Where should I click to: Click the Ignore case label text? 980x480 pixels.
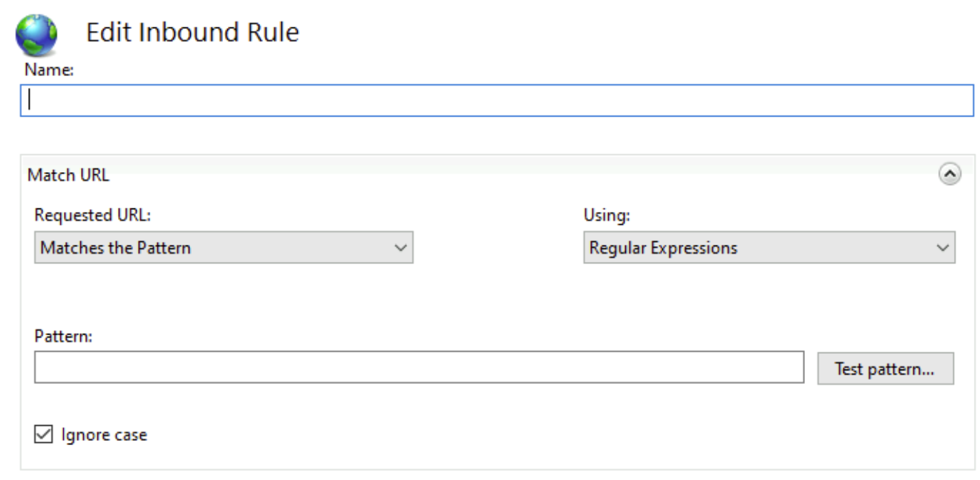pyautogui.click(x=104, y=435)
